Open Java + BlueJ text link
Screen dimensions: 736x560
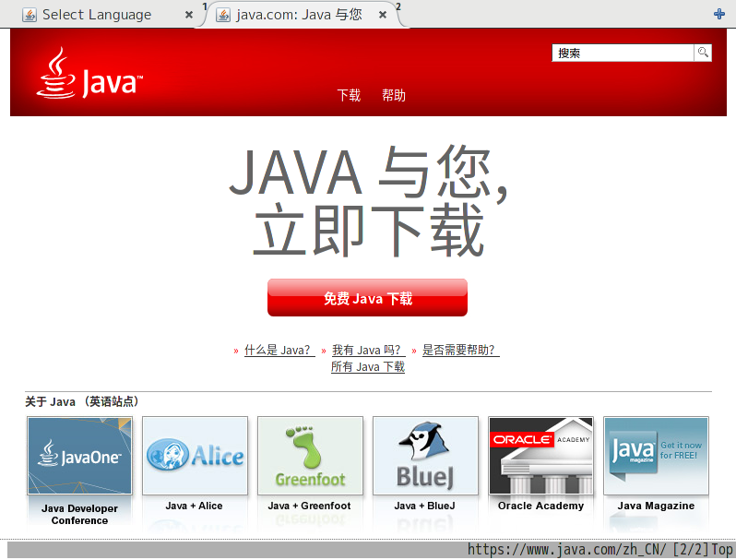coord(425,506)
